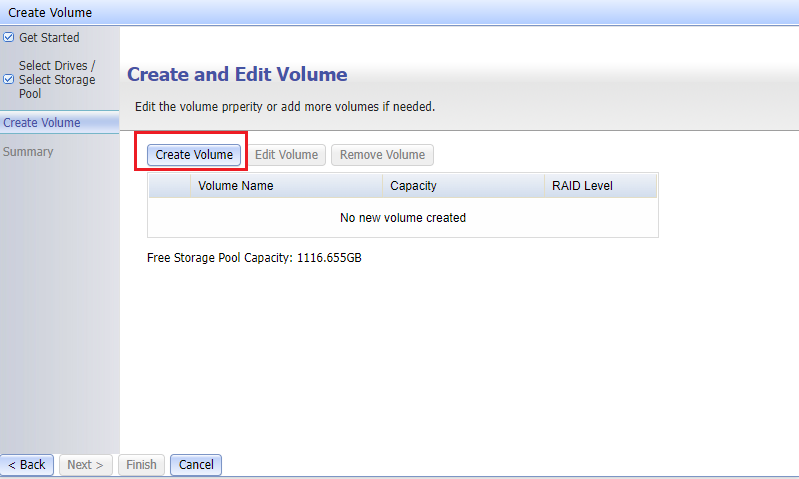Cancel the volume creation wizard
The width and height of the screenshot is (799, 479).
click(x=196, y=465)
